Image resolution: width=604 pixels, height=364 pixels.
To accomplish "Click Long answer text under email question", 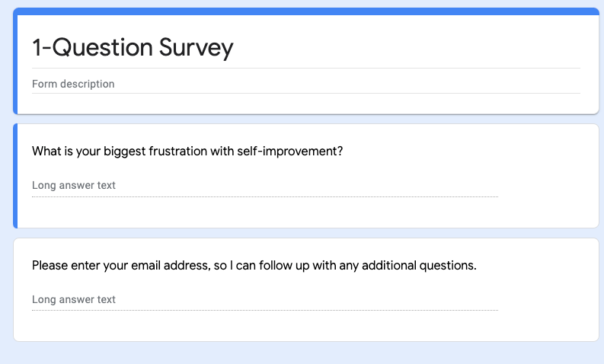I will [74, 299].
